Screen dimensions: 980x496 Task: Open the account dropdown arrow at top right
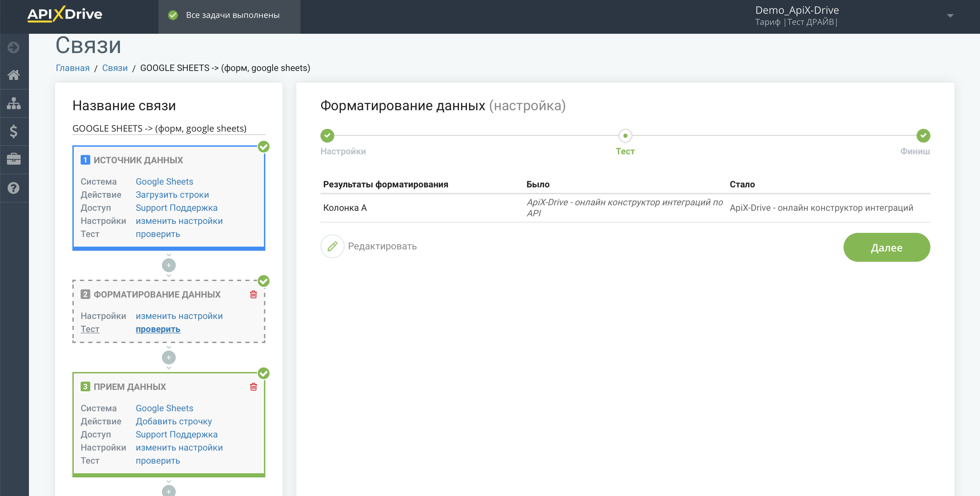pos(950,15)
